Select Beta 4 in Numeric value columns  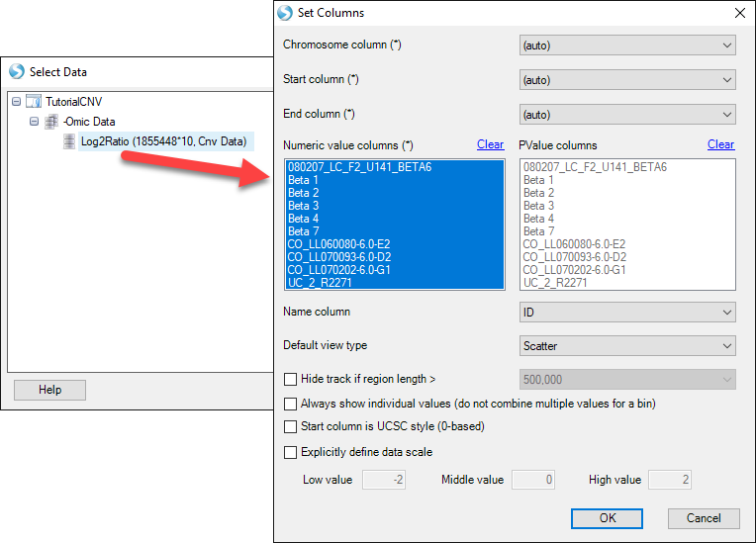point(395,219)
